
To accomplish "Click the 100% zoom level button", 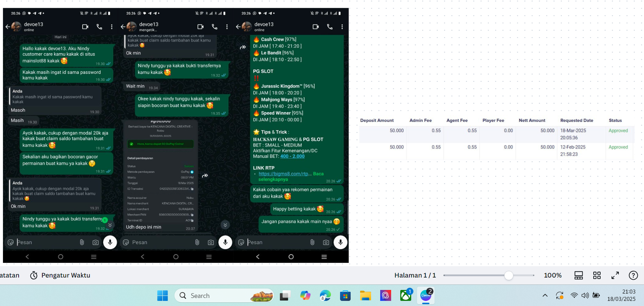I will [553, 275].
